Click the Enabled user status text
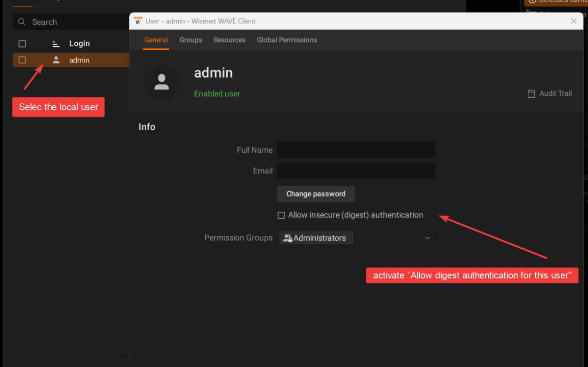Image resolution: width=588 pixels, height=367 pixels. click(x=217, y=94)
